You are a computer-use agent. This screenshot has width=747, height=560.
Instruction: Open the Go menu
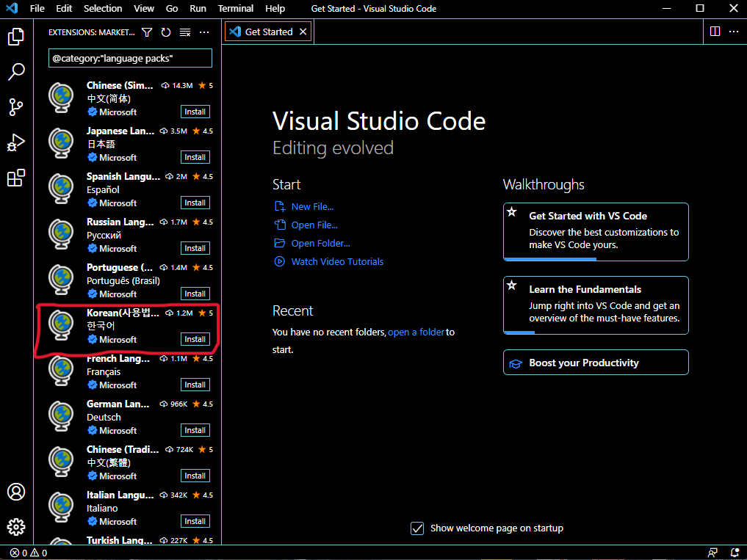click(172, 9)
